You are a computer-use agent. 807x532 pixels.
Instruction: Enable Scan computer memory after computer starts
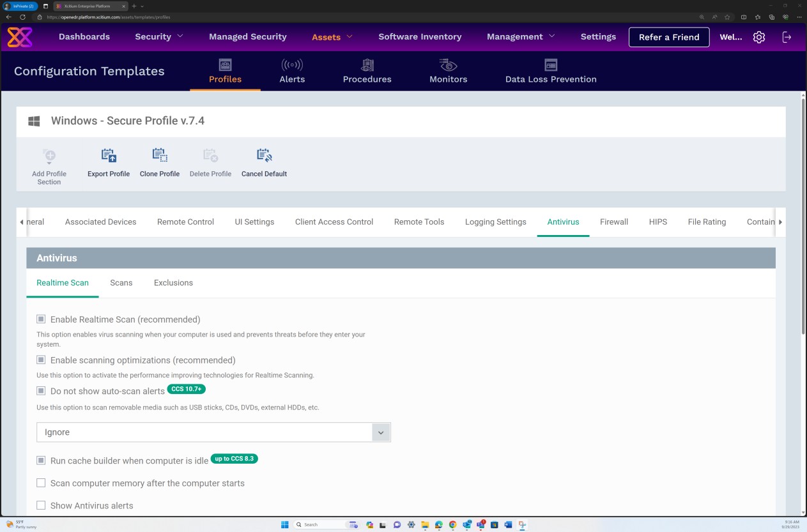click(41, 483)
